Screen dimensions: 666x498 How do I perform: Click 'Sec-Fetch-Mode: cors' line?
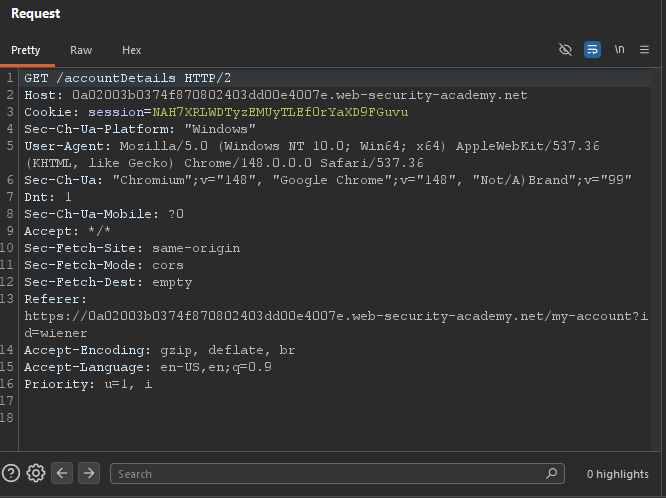104,265
